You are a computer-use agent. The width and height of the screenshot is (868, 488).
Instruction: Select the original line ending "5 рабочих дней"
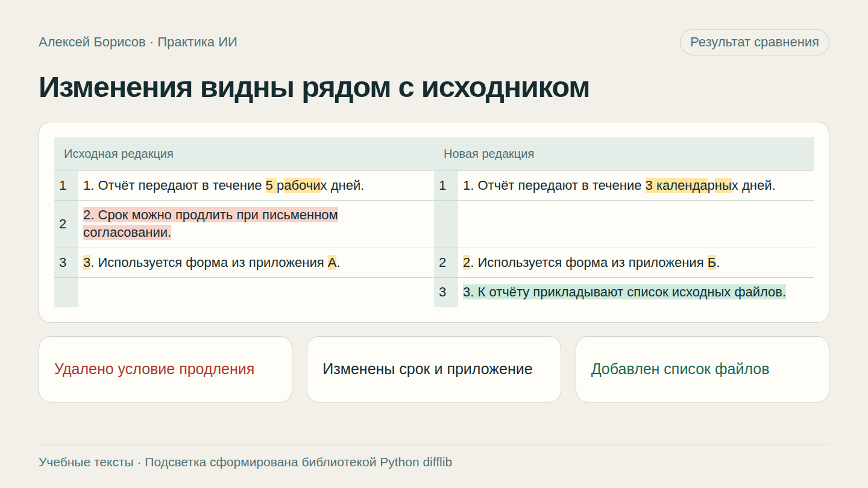(x=224, y=186)
